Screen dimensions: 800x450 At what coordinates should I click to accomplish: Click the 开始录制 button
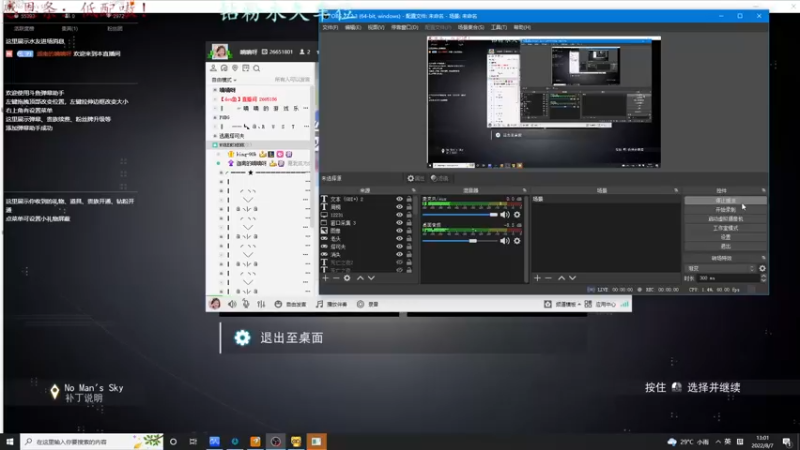pyautogui.click(x=725, y=210)
